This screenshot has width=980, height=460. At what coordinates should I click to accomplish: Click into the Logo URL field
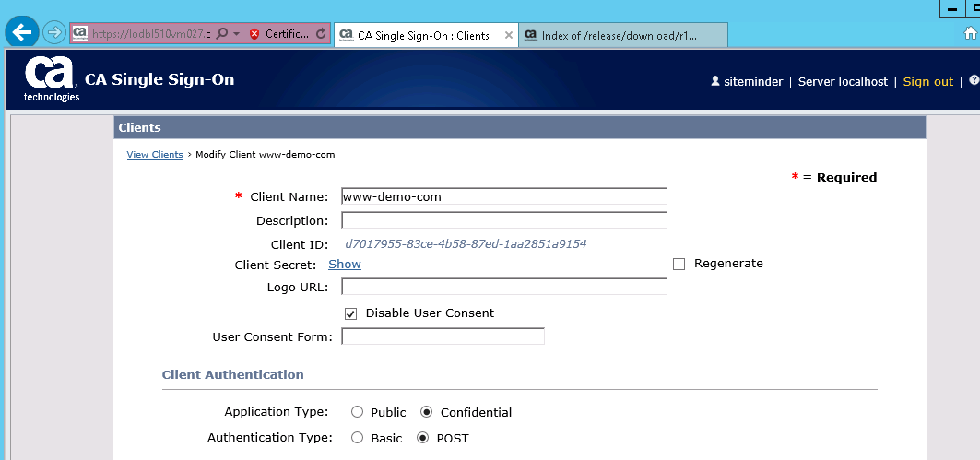coord(503,287)
